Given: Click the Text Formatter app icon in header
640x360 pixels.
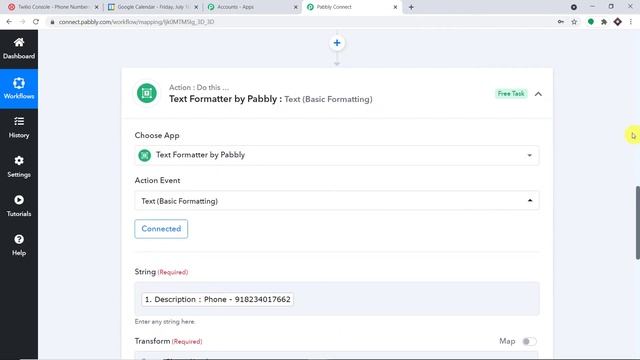Looking at the screenshot, I should tap(147, 93).
